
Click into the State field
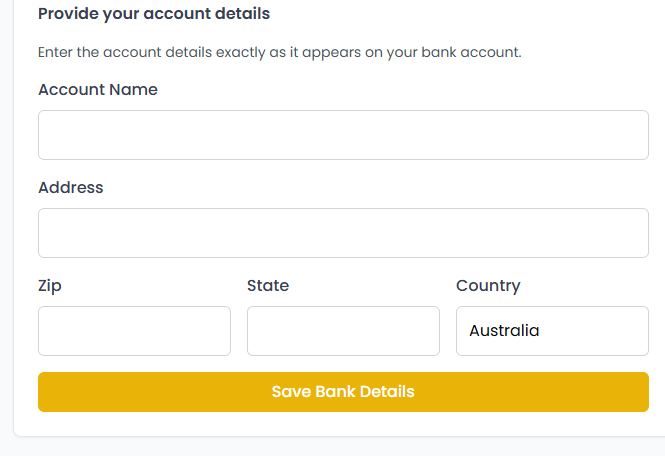(x=343, y=331)
